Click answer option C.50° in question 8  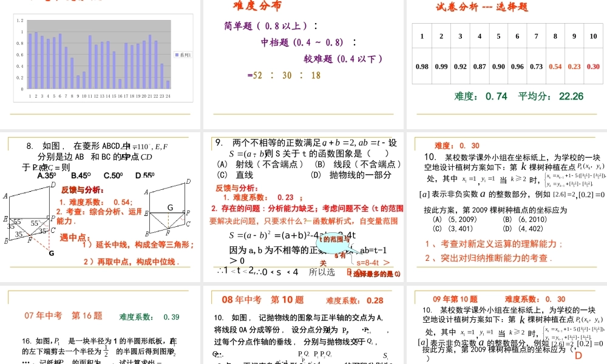[x=113, y=175]
